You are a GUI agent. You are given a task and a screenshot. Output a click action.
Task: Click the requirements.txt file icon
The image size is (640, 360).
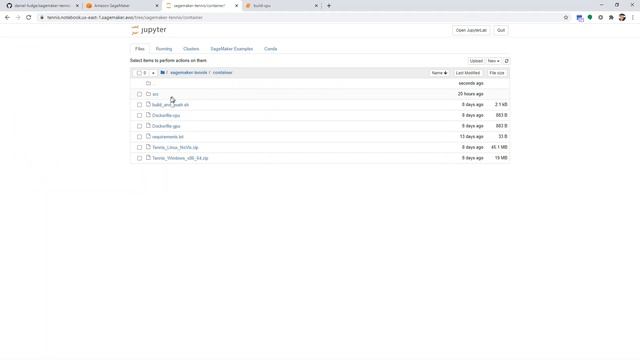point(149,136)
